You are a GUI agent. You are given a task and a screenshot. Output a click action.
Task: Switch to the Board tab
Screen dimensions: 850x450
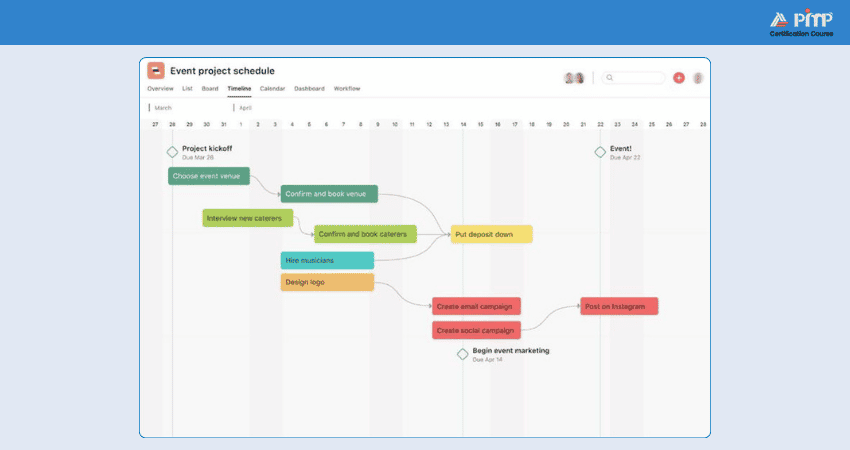point(210,88)
